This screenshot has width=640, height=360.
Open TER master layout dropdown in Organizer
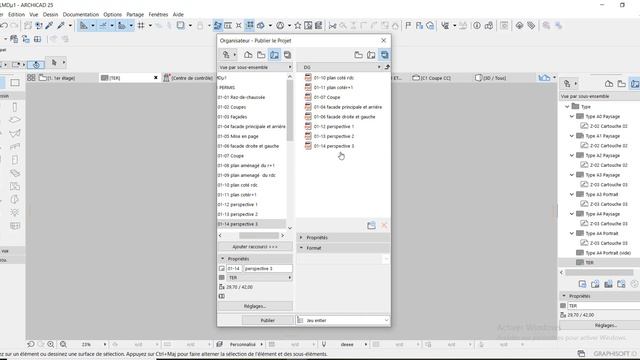(x=260, y=278)
